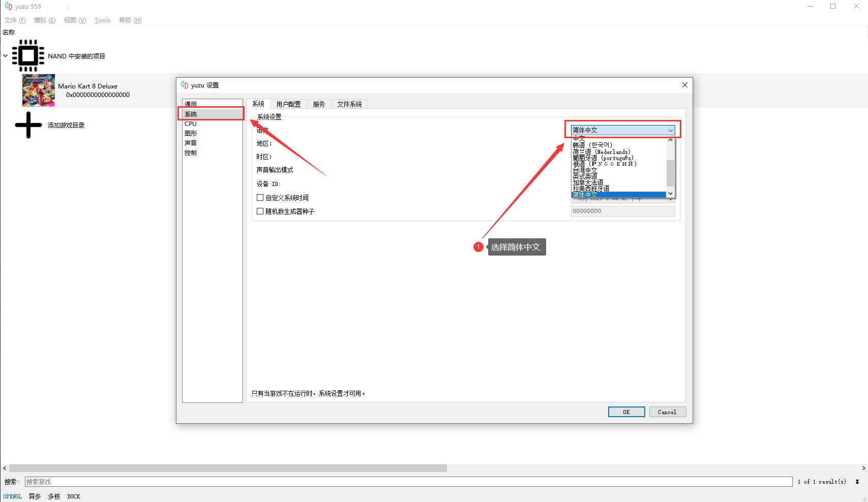Screen dimensions: 868x502
Task: Choose 韩语 from the language list
Action: [618, 145]
